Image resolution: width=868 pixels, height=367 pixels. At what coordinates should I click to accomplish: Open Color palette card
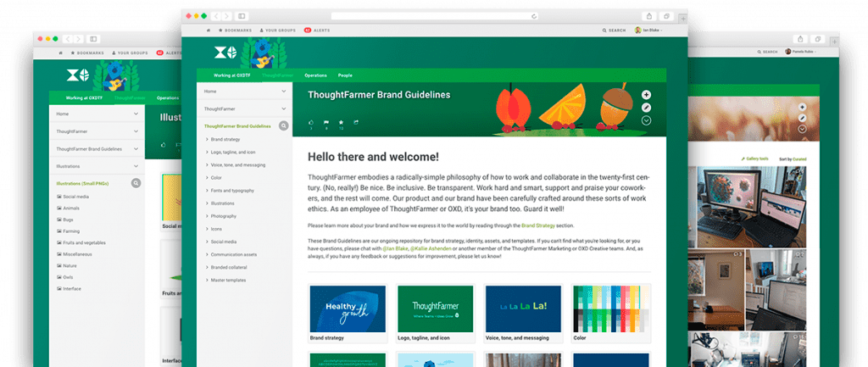click(x=611, y=314)
